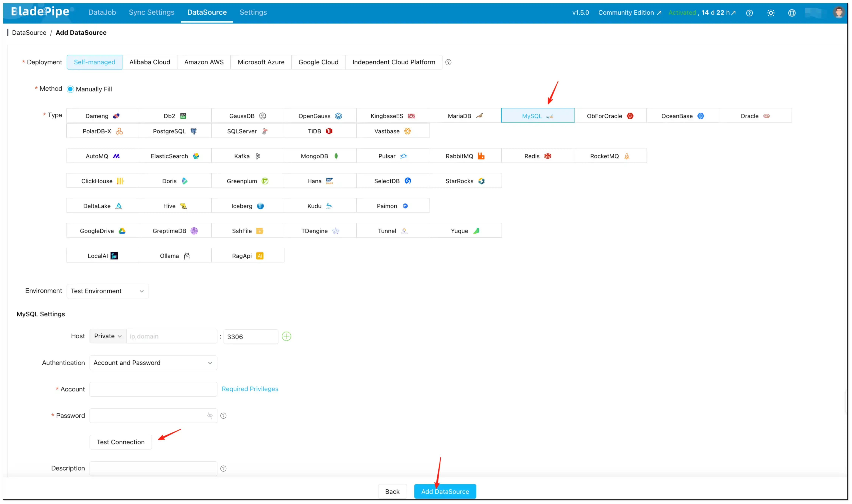Open the Settings tab
Screen dimensions: 852x504
point(253,12)
